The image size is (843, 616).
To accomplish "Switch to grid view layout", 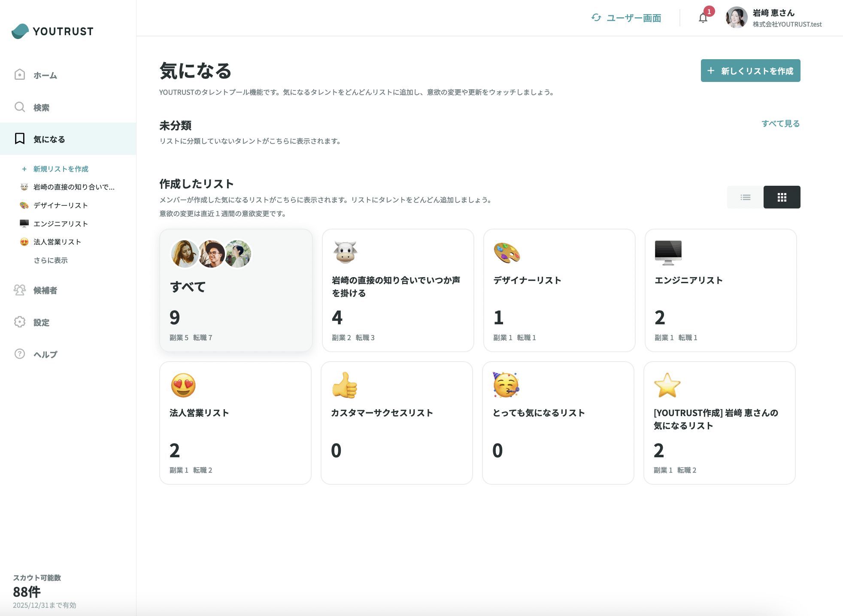I will click(782, 197).
